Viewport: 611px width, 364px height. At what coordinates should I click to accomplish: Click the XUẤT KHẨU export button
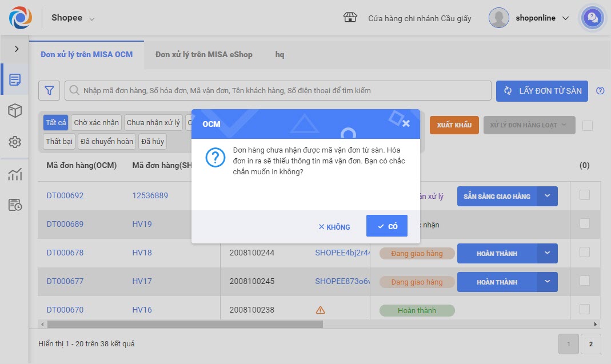[x=454, y=125]
